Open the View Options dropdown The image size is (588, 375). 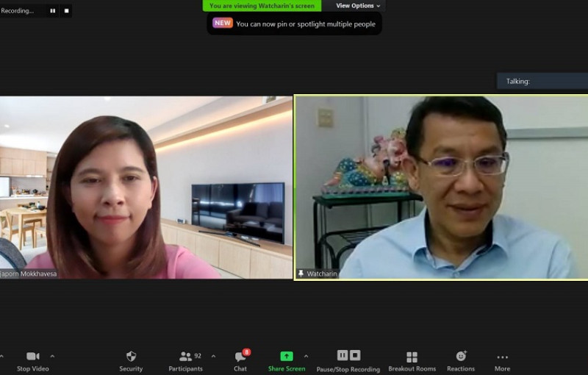pos(358,6)
